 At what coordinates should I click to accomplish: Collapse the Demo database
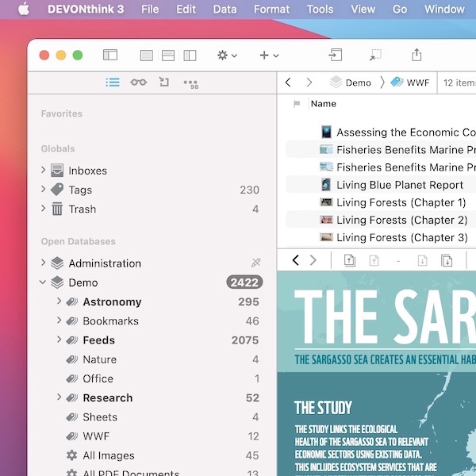[x=43, y=282]
